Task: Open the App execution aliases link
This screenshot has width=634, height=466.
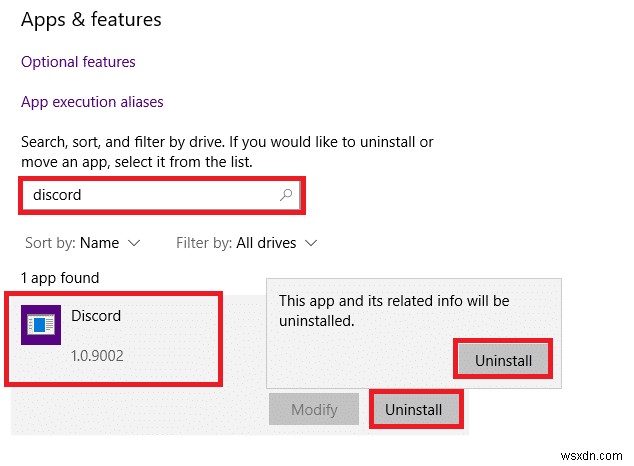Action: [x=92, y=102]
